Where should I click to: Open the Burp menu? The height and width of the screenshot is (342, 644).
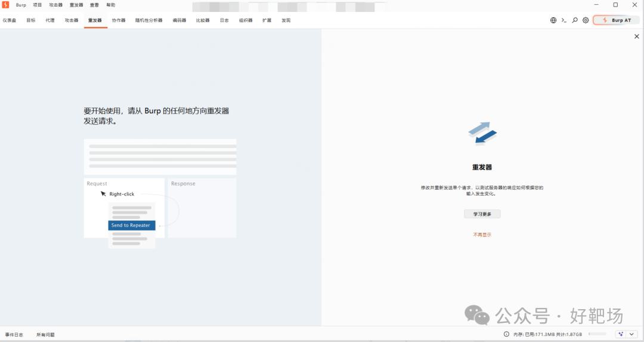21,5
